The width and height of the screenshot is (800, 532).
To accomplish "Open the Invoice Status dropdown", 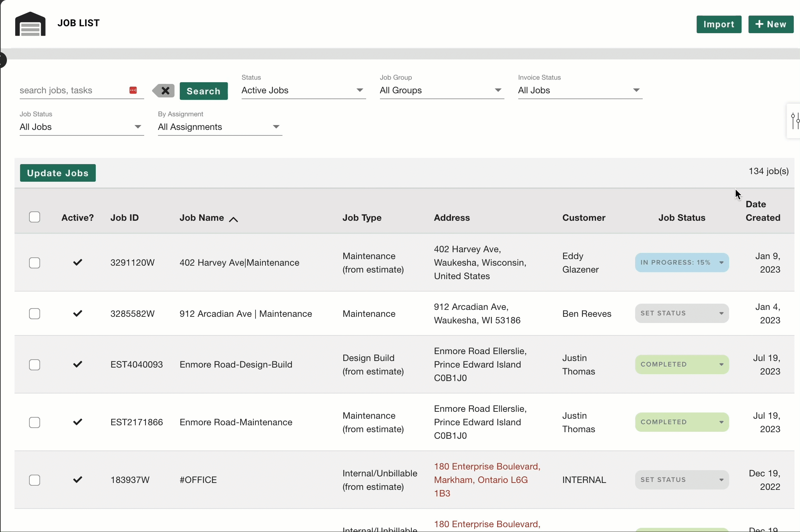I will click(580, 90).
